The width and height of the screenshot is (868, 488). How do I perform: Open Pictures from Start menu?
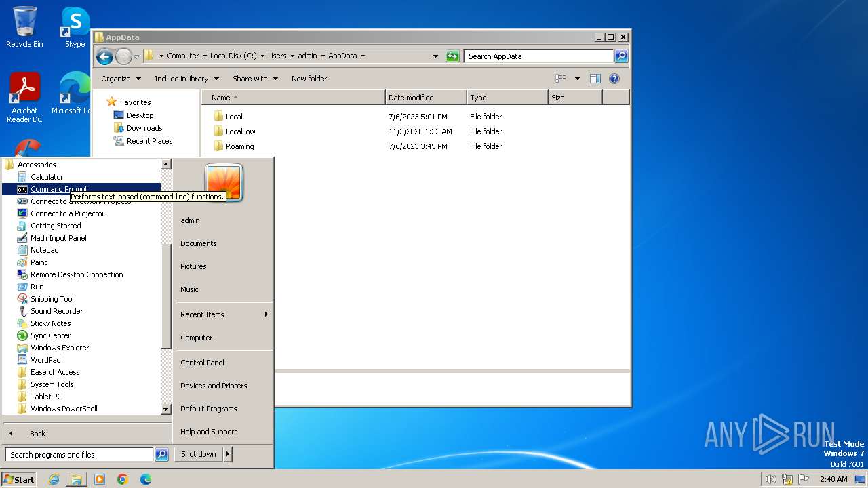tap(193, 266)
